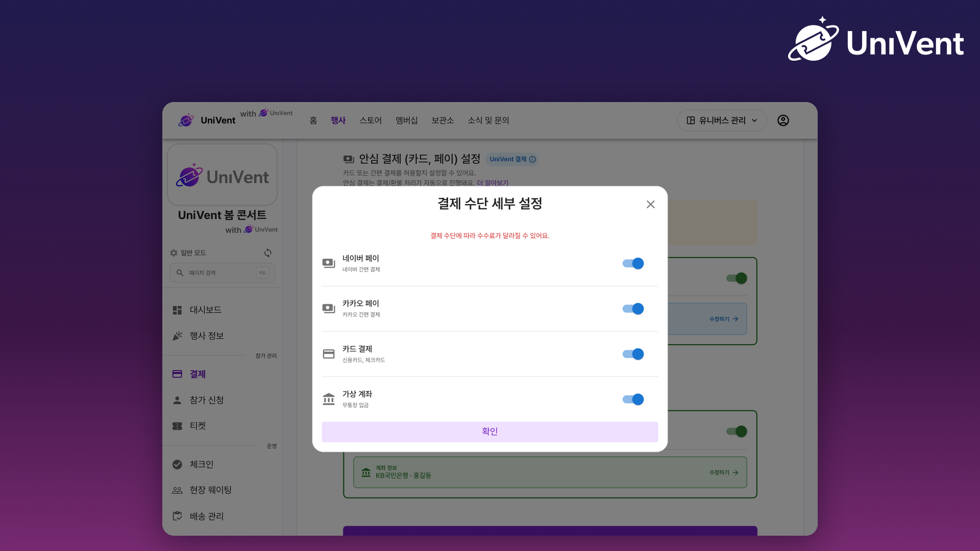Go to the 홈 menu

tap(313, 120)
